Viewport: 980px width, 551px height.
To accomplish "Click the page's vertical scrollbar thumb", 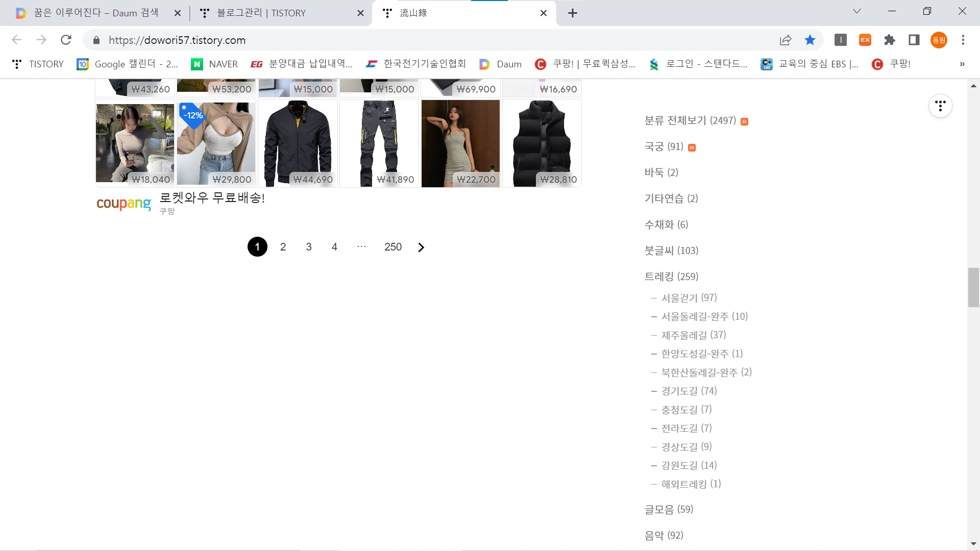I will [973, 287].
